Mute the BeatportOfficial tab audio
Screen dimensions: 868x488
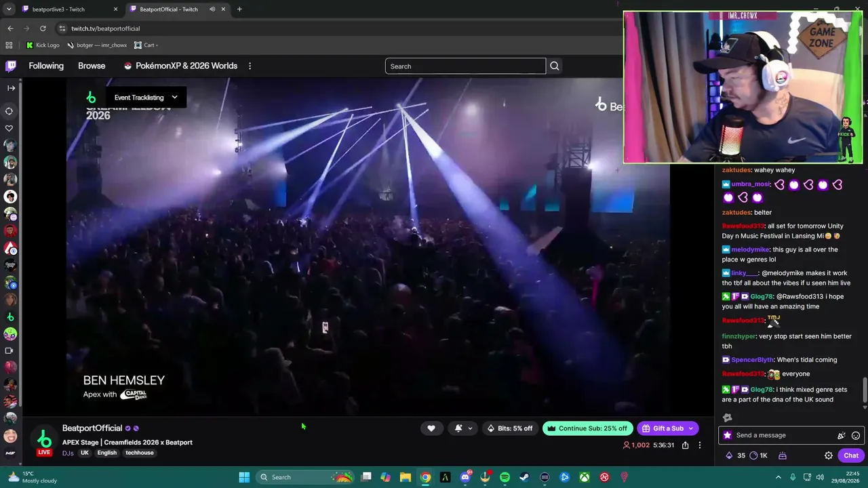click(212, 9)
